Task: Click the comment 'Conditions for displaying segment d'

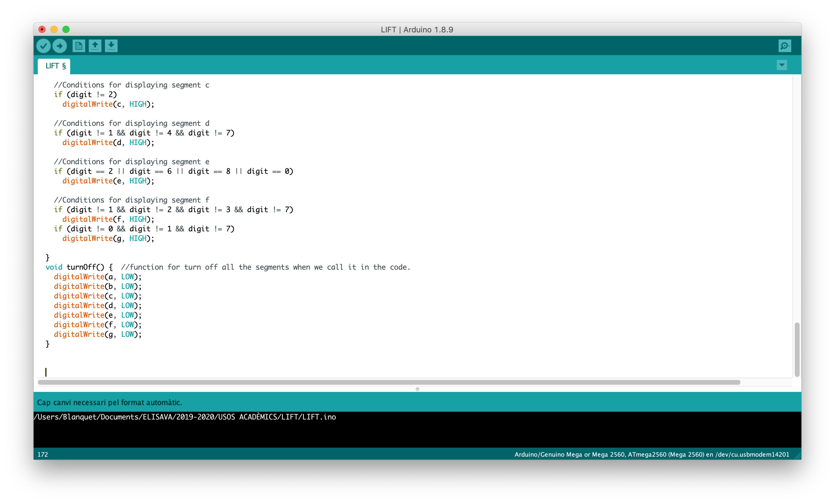Action: tap(131, 123)
